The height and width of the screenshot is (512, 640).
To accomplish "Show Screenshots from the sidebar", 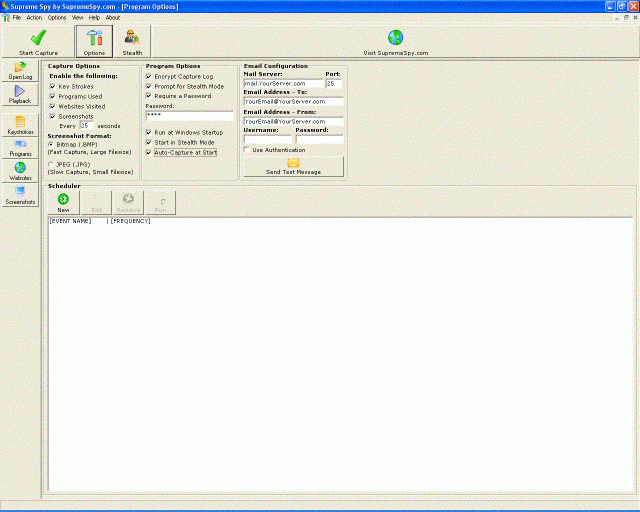I will 20,195.
